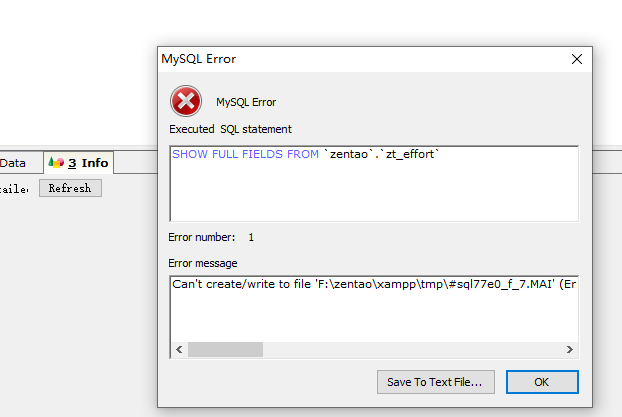This screenshot has height=417, width=622.
Task: Click the Error message label
Action: (x=203, y=263)
